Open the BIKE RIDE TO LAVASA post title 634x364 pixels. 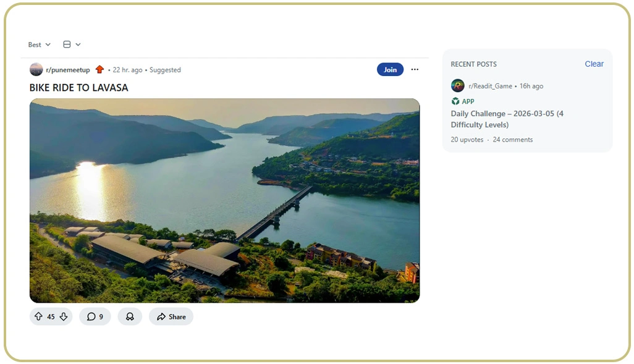[79, 88]
